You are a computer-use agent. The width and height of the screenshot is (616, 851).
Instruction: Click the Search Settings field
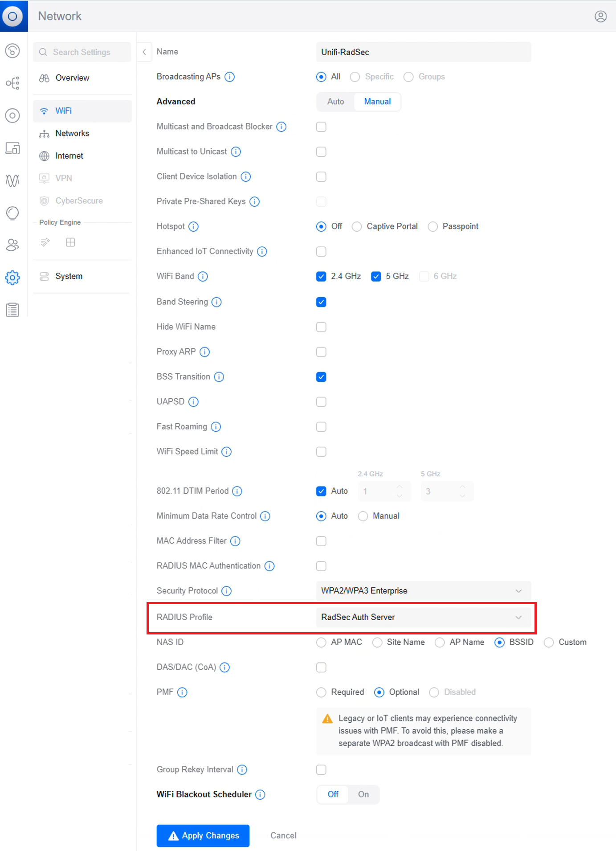pos(82,52)
